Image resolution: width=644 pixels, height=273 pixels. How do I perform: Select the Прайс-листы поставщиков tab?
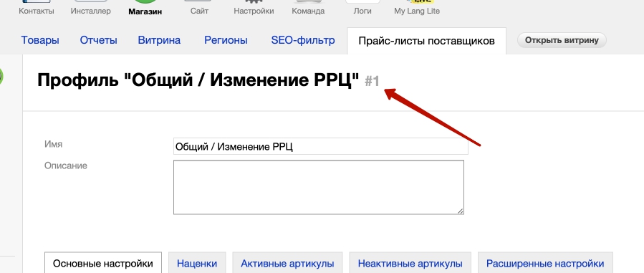pos(426,41)
